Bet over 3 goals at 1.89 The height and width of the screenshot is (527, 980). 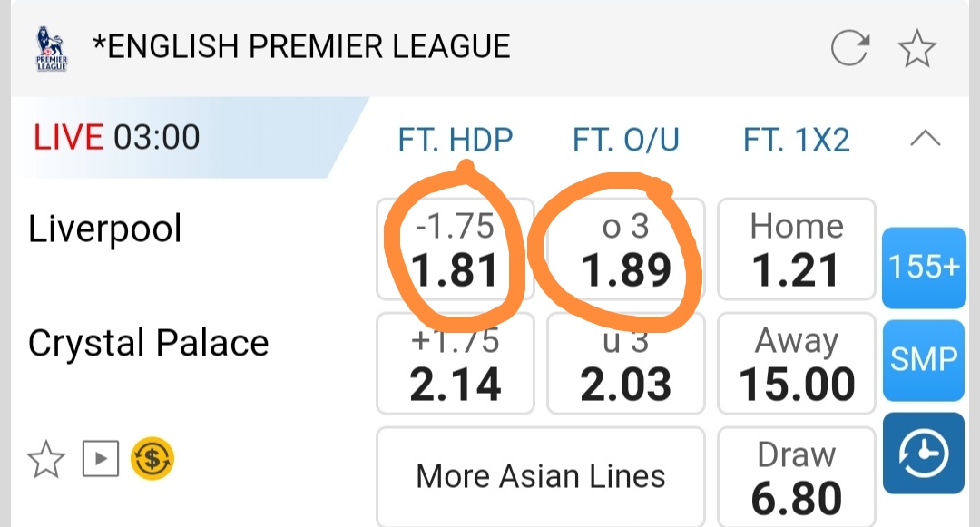pyautogui.click(x=626, y=249)
